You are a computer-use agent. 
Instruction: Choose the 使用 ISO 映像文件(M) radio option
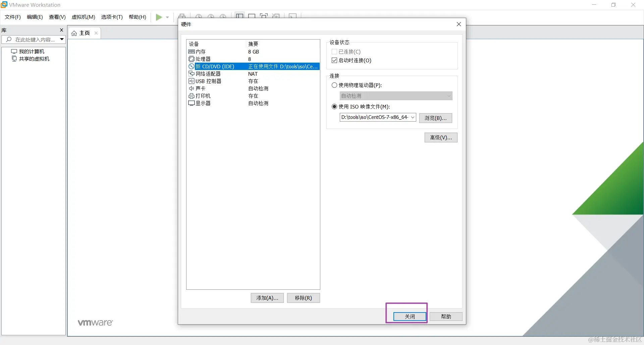pos(334,107)
